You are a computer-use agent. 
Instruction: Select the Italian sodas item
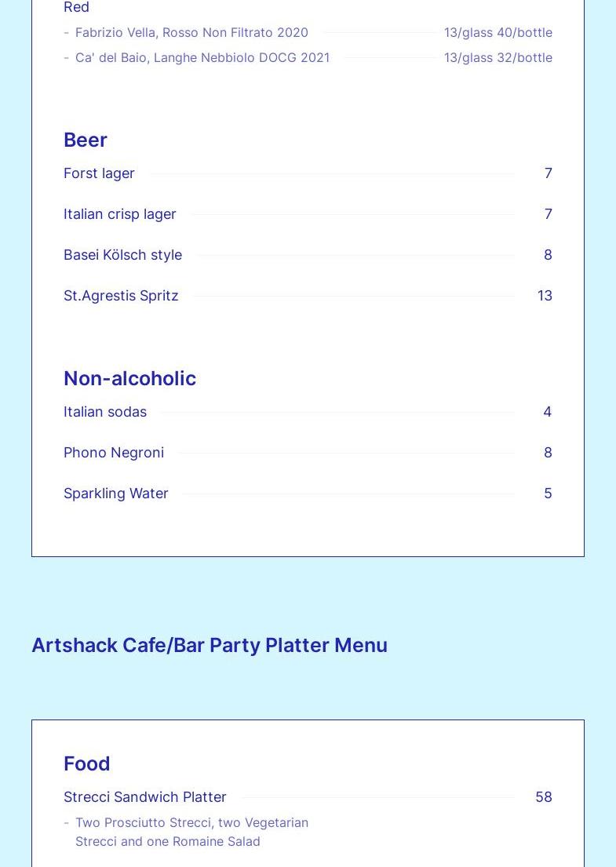coord(105,411)
